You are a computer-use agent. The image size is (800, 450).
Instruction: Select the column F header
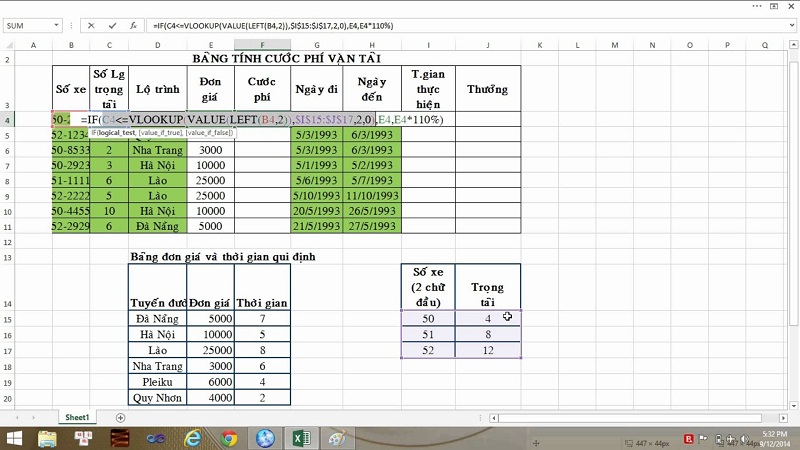click(x=262, y=45)
